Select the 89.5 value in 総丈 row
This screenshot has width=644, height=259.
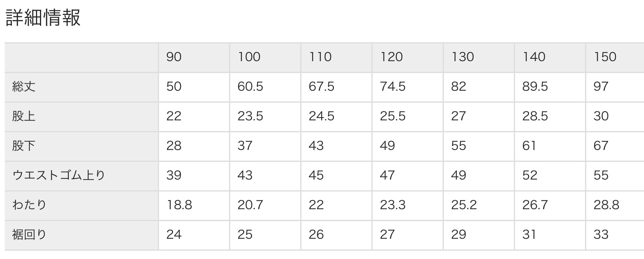pos(535,86)
